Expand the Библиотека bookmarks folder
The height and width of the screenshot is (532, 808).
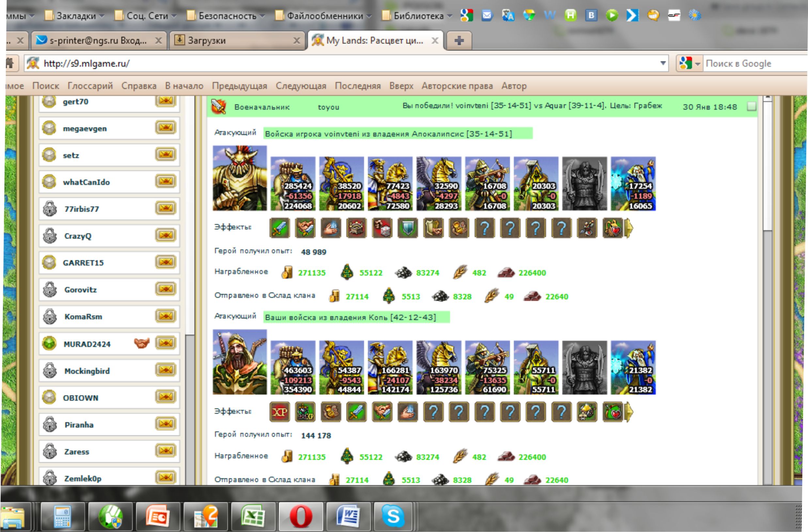click(x=417, y=16)
